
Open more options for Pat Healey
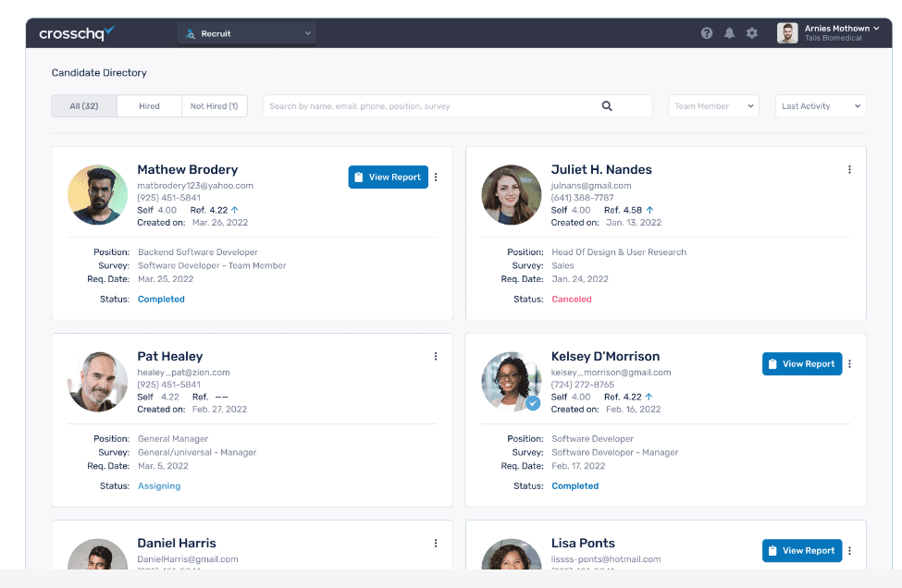(x=436, y=356)
